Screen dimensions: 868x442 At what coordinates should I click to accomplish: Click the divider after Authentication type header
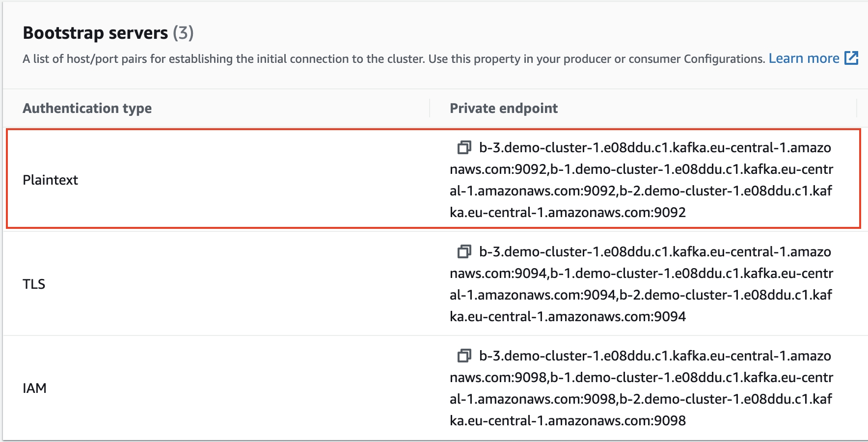pyautogui.click(x=430, y=108)
